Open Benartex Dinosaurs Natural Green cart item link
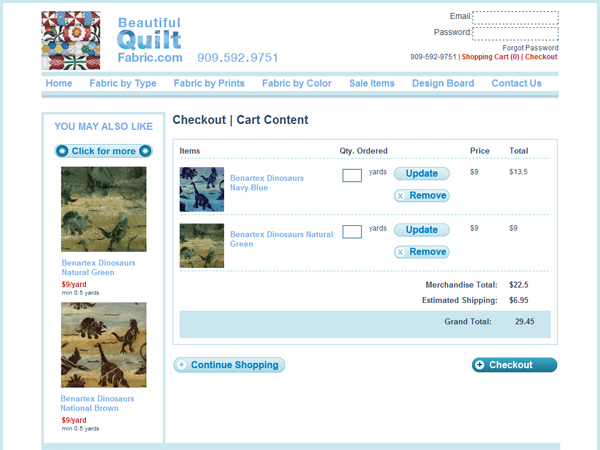 point(281,239)
